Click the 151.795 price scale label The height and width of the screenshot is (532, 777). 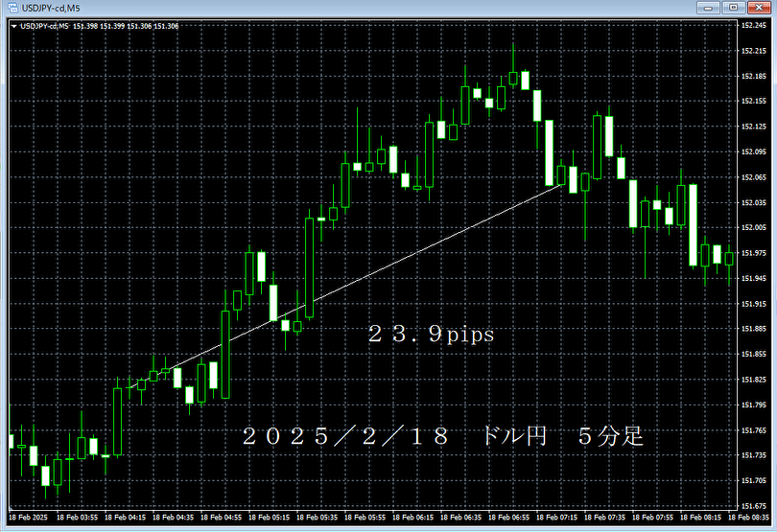tap(753, 405)
